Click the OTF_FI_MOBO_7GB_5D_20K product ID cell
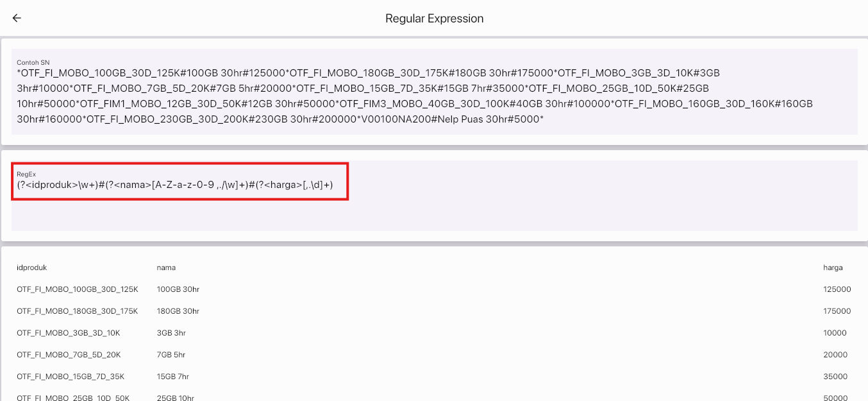The height and width of the screenshot is (401, 868). coord(69,355)
